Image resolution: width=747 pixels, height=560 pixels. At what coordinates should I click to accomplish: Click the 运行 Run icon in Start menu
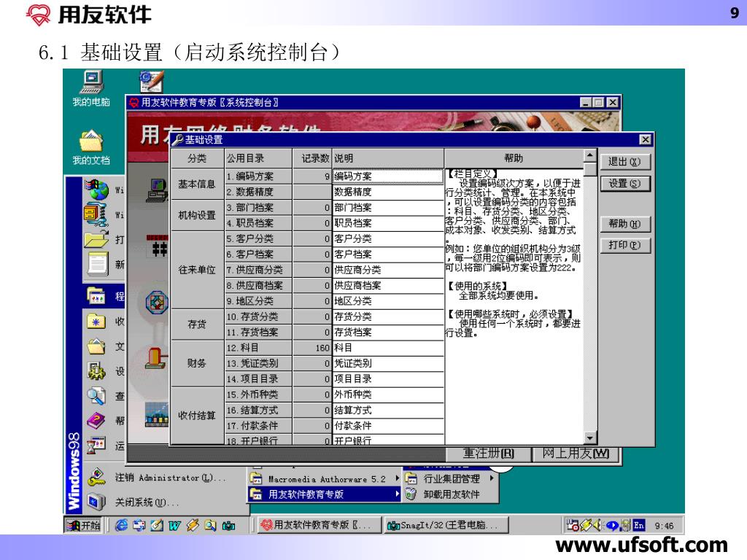[96, 446]
